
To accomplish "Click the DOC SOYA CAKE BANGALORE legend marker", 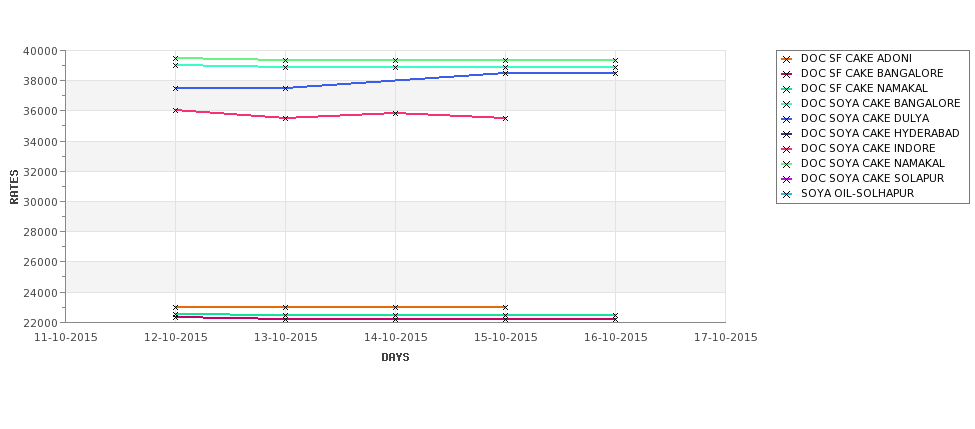I will pos(787,104).
